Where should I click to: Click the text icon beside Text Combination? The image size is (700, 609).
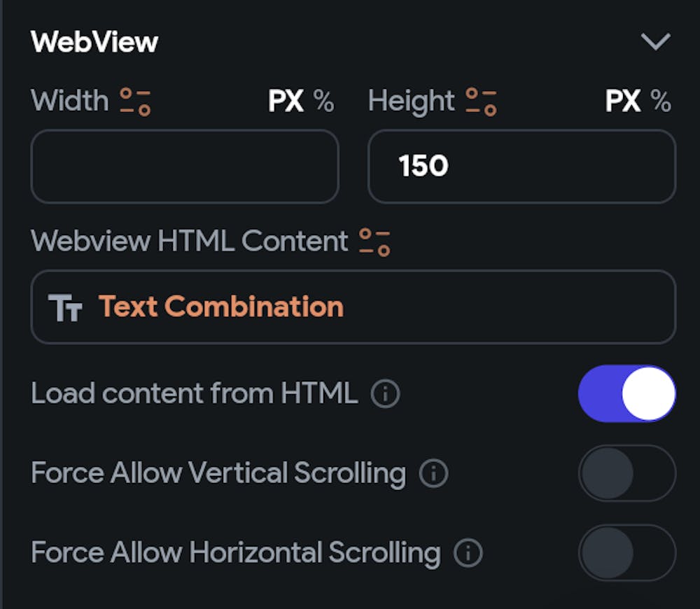click(x=66, y=307)
